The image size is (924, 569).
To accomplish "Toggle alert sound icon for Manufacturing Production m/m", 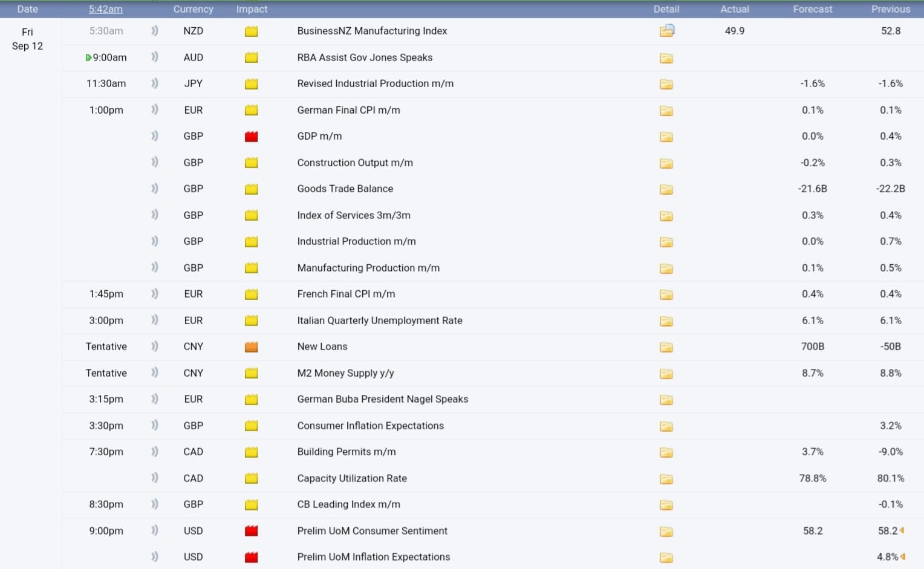I will 155,267.
